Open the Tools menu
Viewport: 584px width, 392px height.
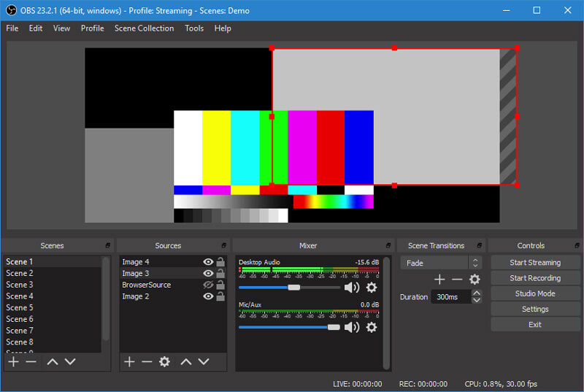pos(194,28)
